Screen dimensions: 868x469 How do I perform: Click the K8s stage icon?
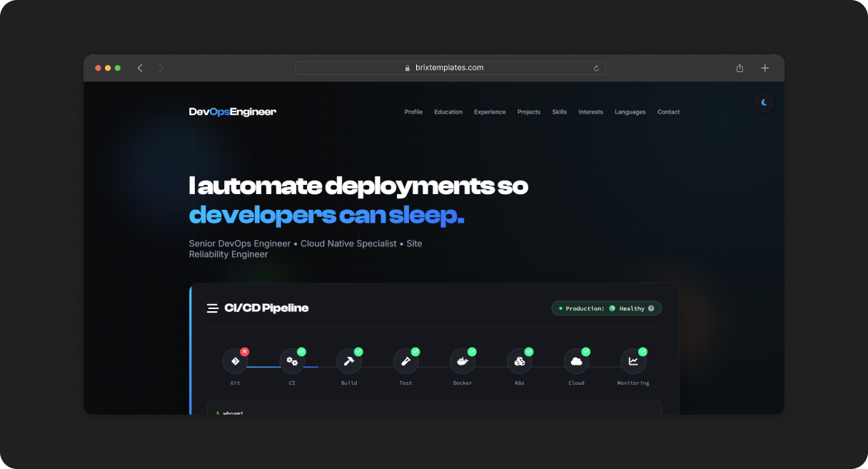(x=520, y=361)
